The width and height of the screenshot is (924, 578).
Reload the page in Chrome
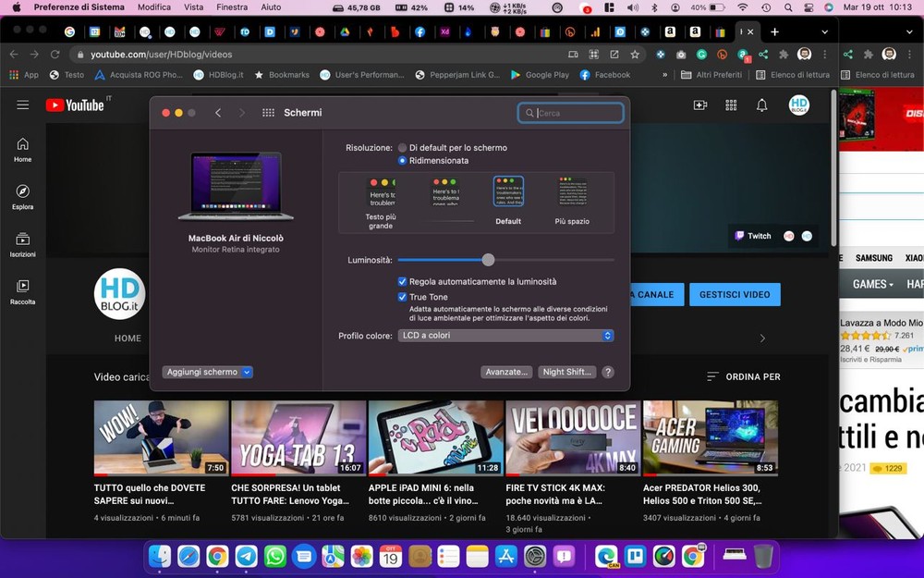[55, 55]
